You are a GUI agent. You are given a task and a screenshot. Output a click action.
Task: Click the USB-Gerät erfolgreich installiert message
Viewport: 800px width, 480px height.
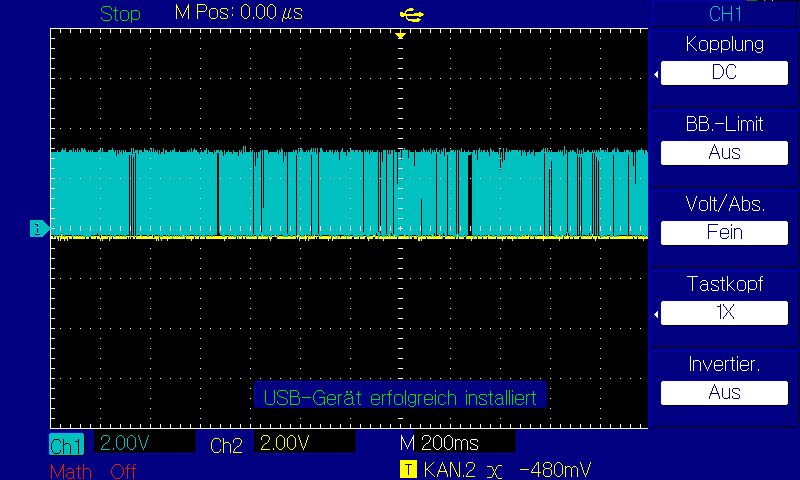click(400, 397)
